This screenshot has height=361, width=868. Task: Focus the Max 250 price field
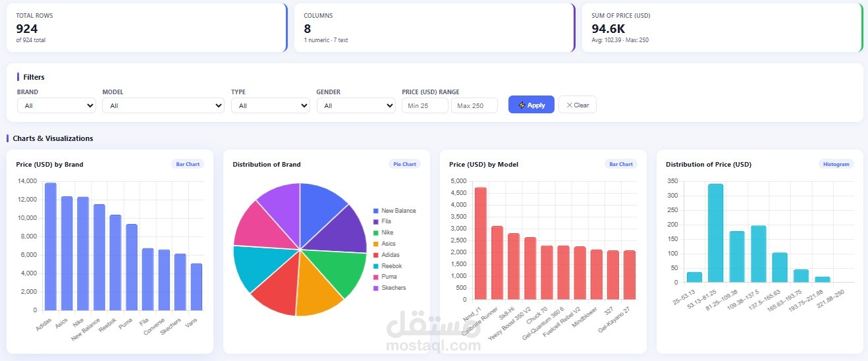point(474,105)
